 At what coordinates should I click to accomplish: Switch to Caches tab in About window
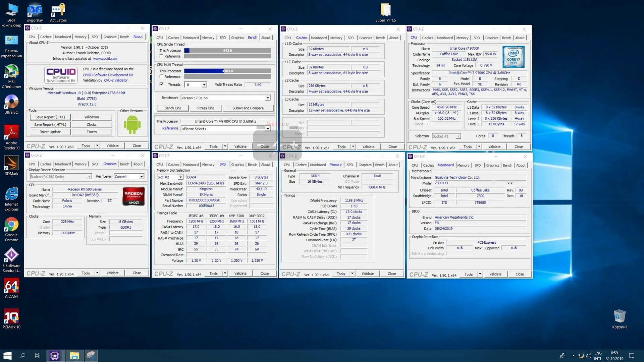(x=46, y=37)
